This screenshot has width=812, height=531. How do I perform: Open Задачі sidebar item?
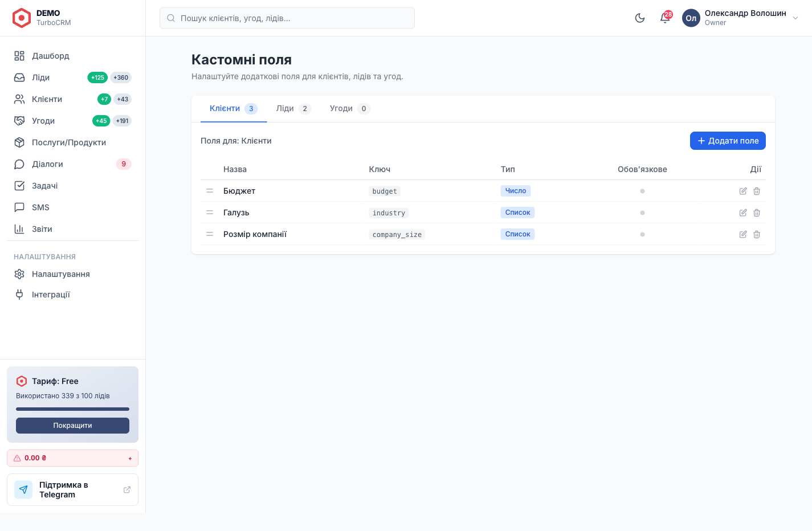pyautogui.click(x=72, y=186)
